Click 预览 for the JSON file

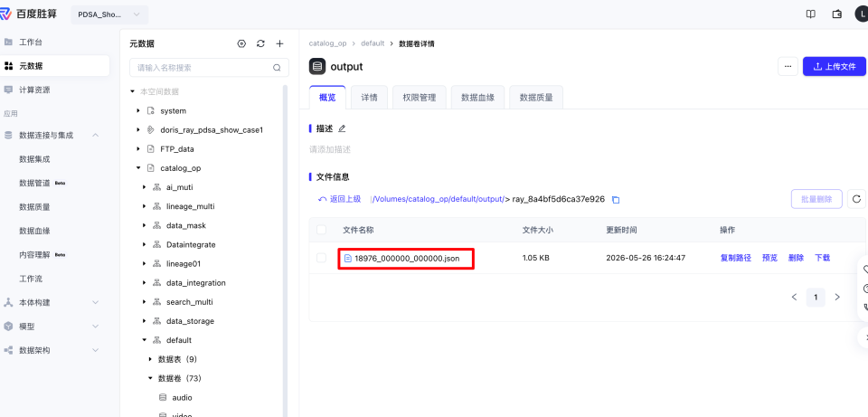point(769,258)
